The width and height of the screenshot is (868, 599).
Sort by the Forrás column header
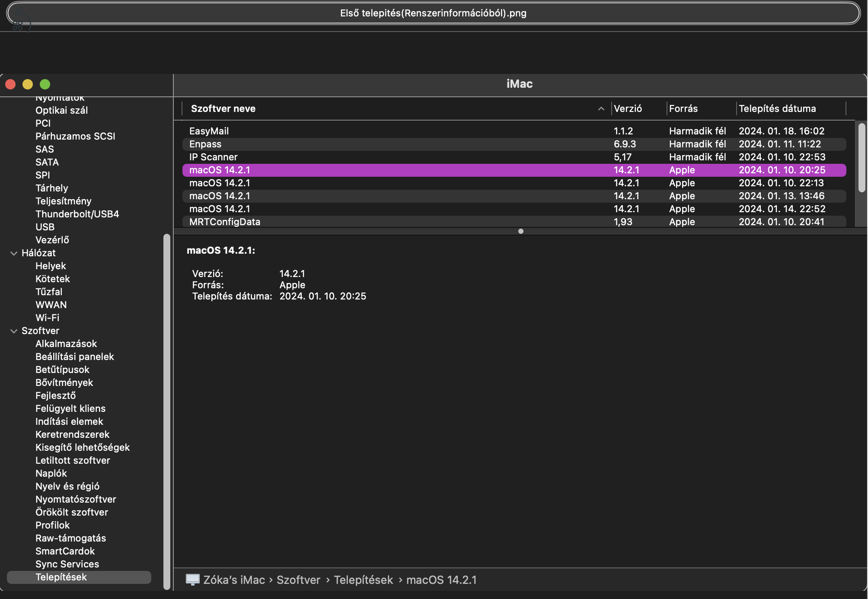tap(683, 109)
